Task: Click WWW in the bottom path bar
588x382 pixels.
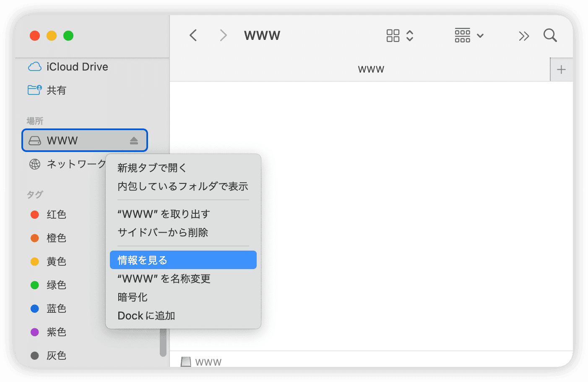Action: tap(208, 362)
